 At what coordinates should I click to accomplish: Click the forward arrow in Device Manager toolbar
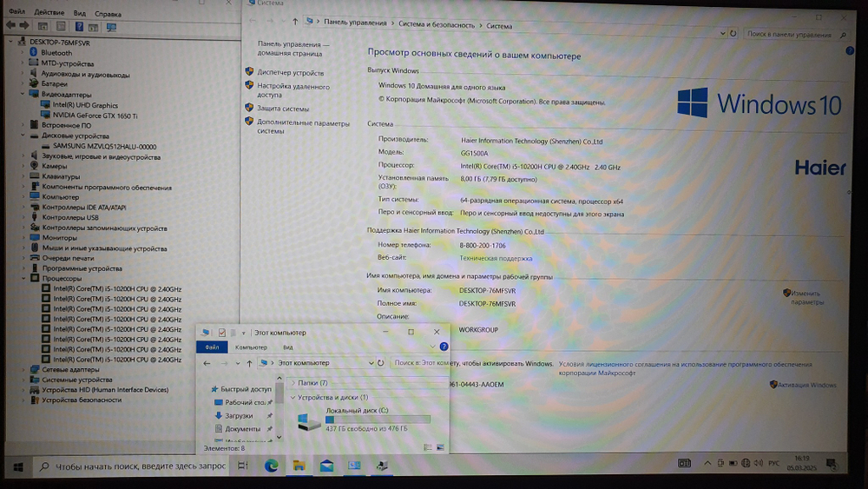23,25
